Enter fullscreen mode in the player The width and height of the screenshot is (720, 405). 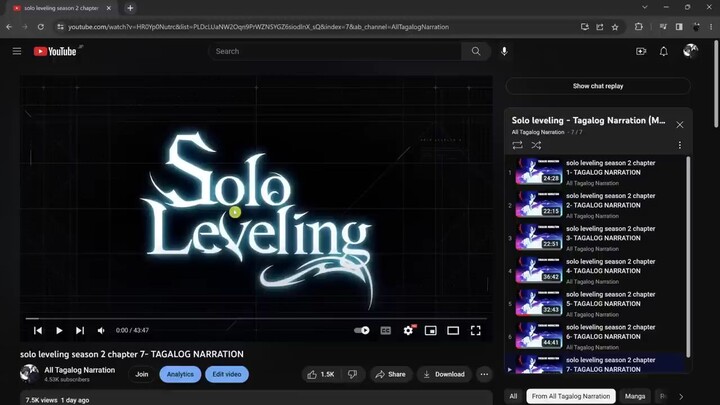[x=476, y=330]
